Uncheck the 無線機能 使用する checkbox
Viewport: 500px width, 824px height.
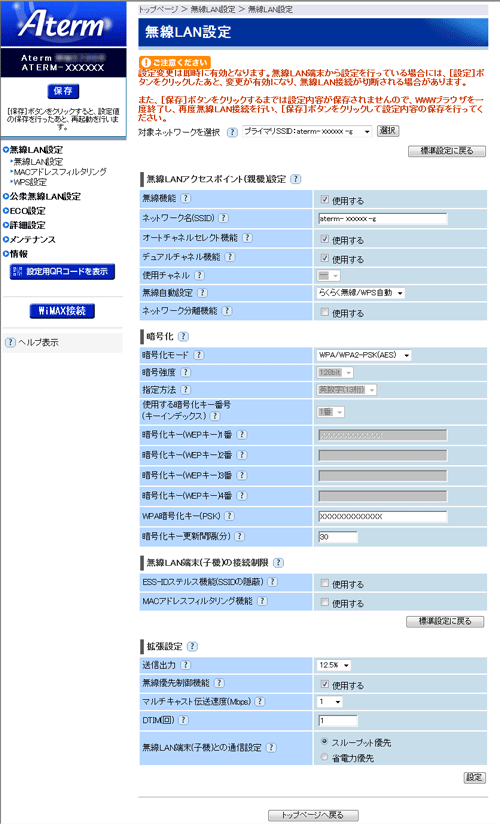(325, 200)
